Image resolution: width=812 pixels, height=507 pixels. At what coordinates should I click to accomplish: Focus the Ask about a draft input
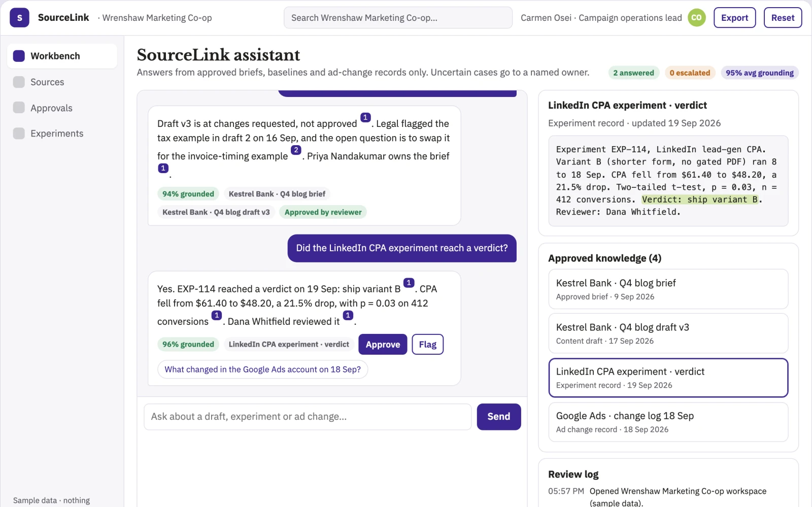[x=308, y=417]
